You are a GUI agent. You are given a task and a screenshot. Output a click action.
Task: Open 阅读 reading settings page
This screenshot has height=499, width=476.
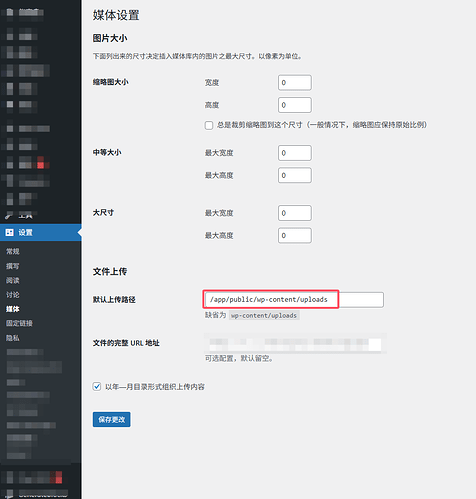(x=13, y=280)
